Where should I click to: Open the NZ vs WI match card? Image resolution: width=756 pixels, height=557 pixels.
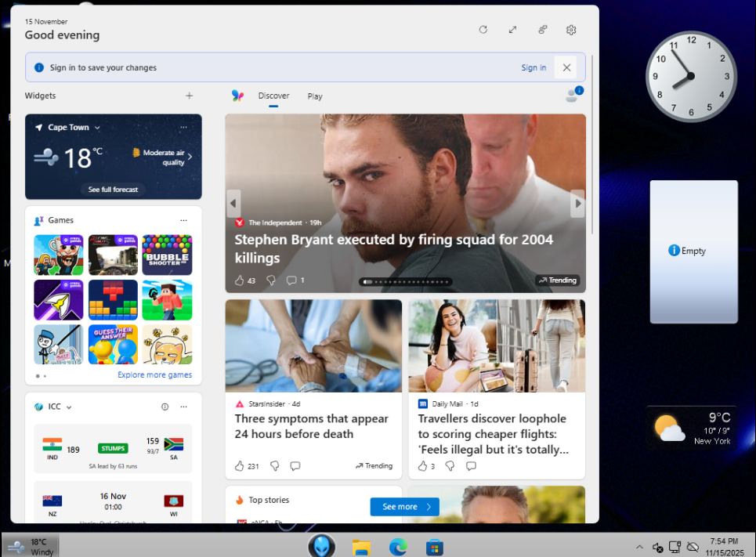(113, 502)
